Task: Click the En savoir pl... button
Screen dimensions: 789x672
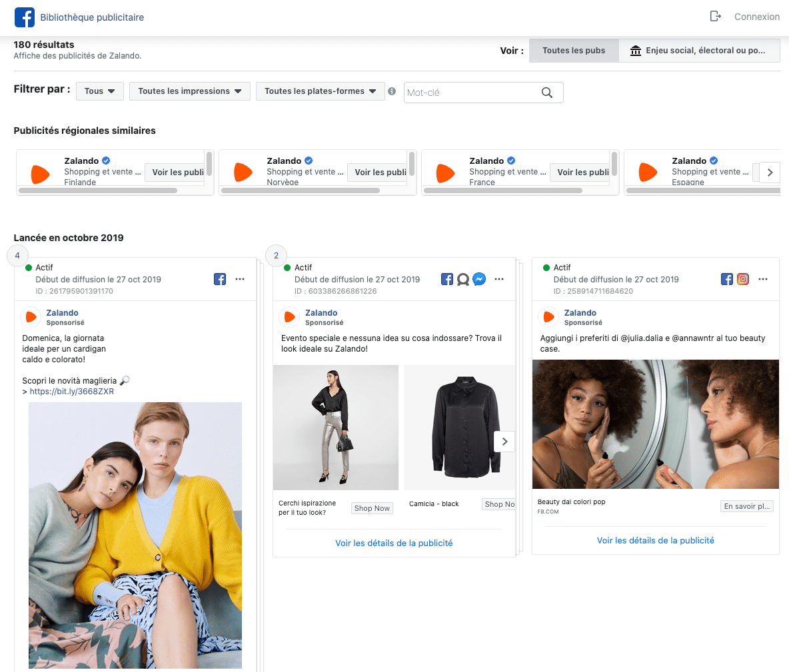Action: tap(747, 506)
